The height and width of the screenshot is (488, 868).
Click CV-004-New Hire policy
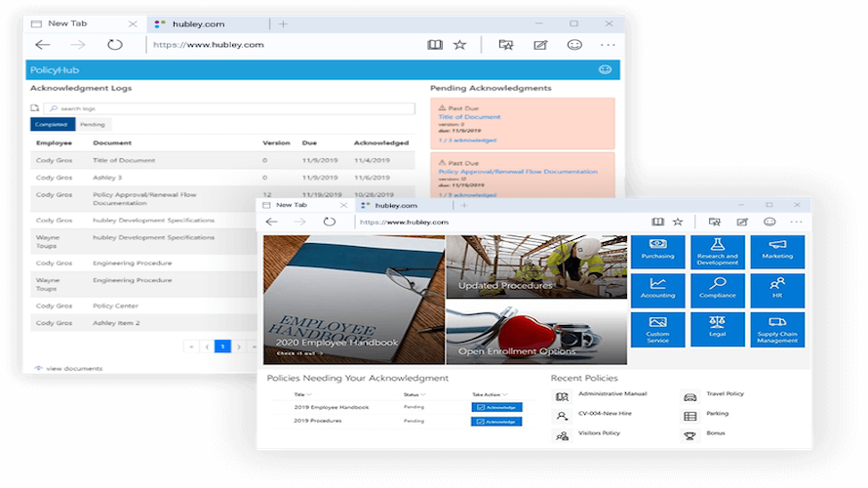(605, 413)
